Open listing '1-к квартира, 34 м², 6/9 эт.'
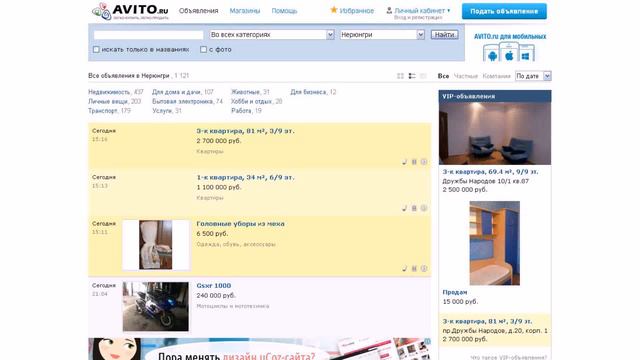This screenshot has height=360, width=640. (245, 178)
